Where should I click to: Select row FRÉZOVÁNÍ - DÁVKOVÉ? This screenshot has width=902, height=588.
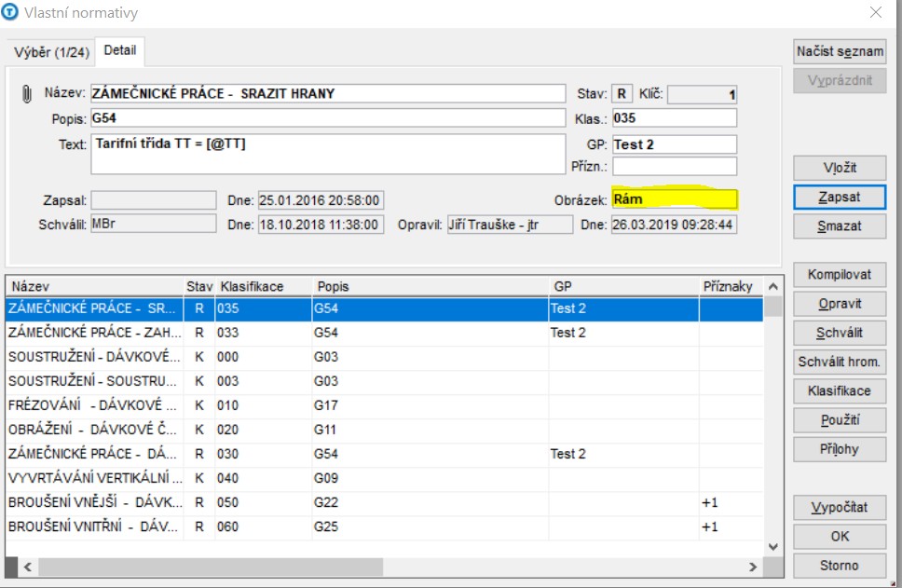click(384, 405)
